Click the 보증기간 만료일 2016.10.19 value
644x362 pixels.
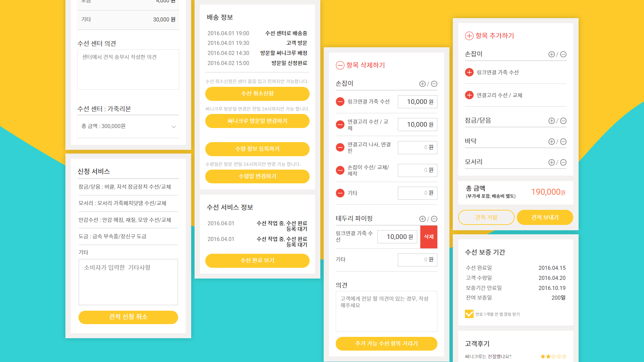click(552, 288)
